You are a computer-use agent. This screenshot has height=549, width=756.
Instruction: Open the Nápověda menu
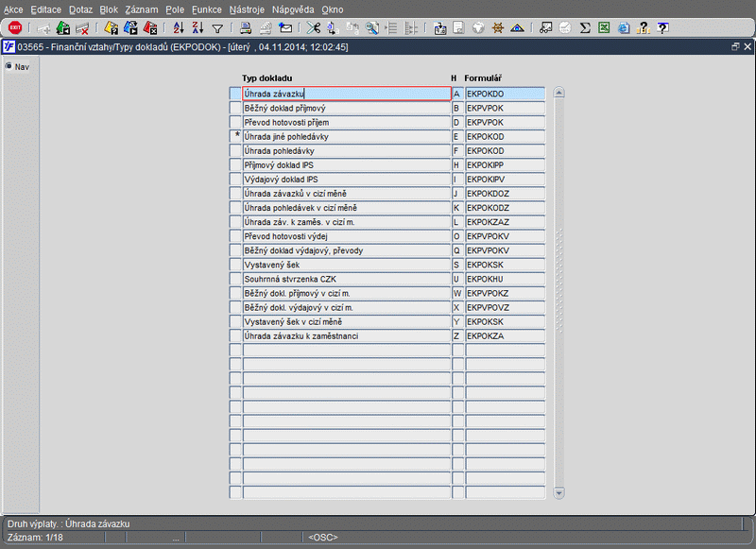pos(293,9)
